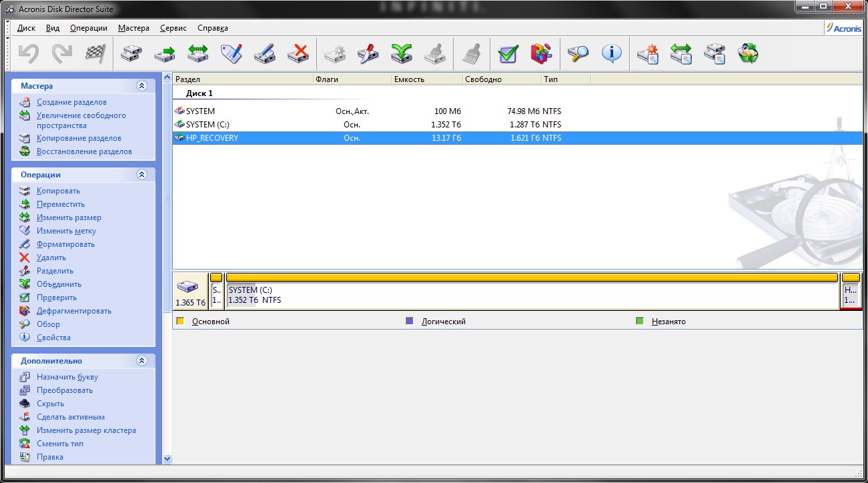Open the Справка menu

tap(213, 28)
